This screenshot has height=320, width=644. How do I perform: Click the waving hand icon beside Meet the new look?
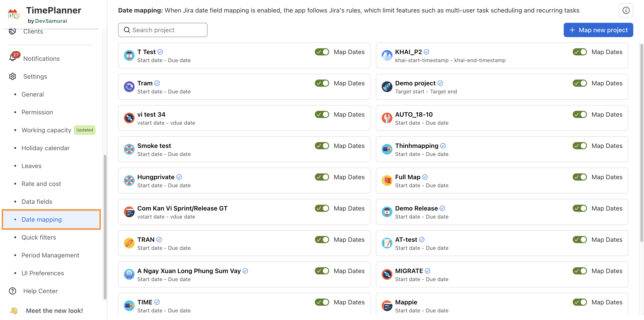click(14, 311)
